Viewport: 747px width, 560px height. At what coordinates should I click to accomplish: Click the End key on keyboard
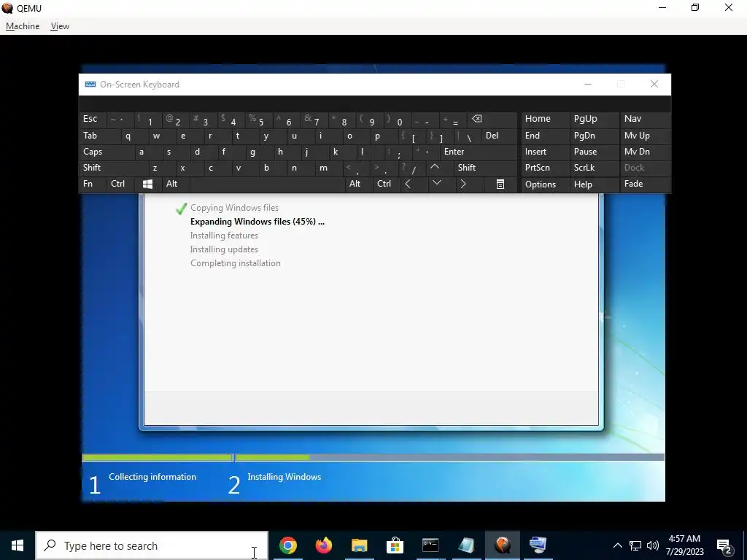(545, 136)
